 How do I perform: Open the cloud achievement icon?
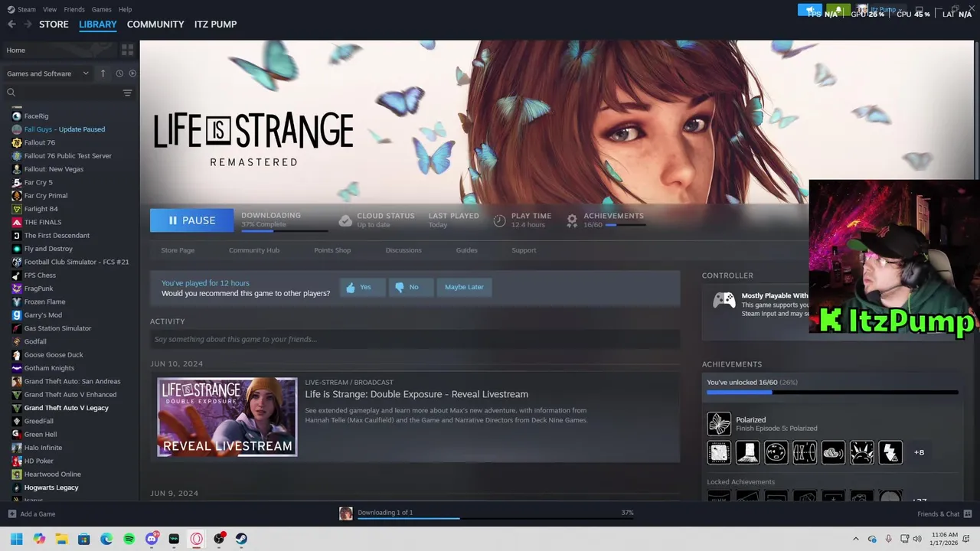[x=833, y=452]
